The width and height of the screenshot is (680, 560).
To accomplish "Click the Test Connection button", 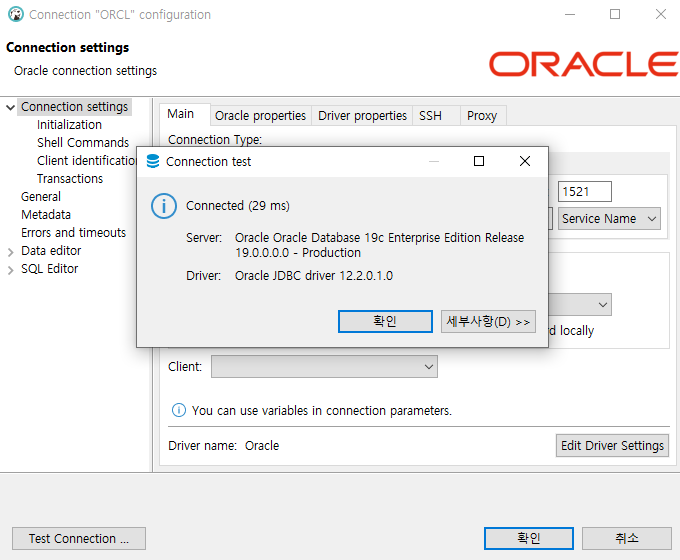I will [x=79, y=538].
